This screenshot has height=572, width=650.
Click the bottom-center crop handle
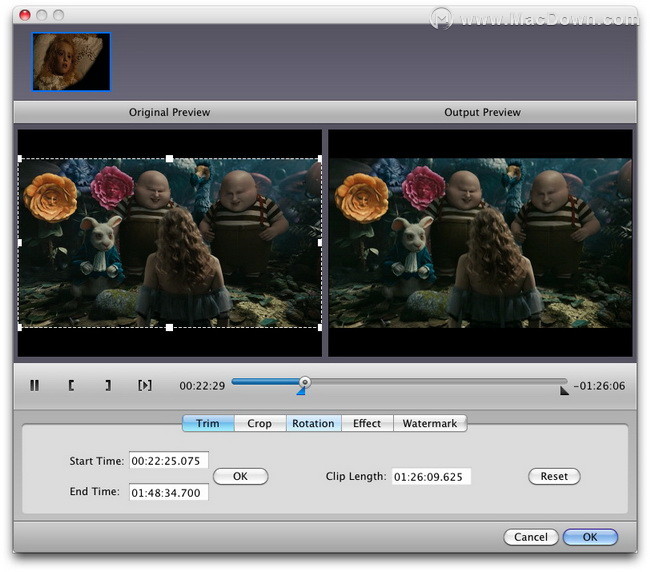(170, 327)
